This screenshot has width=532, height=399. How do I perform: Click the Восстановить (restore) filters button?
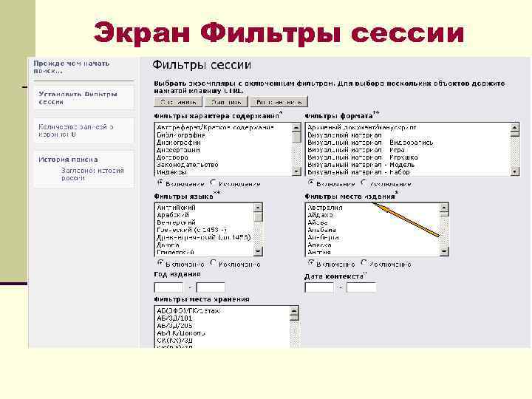[x=279, y=102]
